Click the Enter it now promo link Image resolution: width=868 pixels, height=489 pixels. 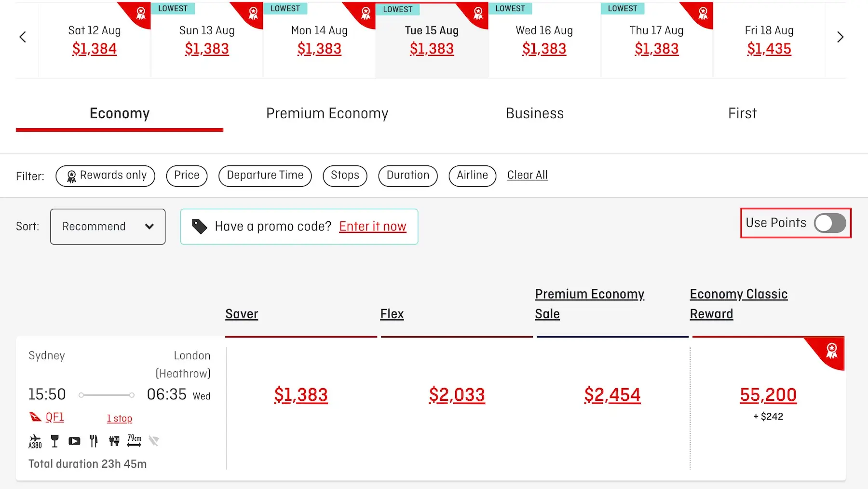(x=372, y=226)
